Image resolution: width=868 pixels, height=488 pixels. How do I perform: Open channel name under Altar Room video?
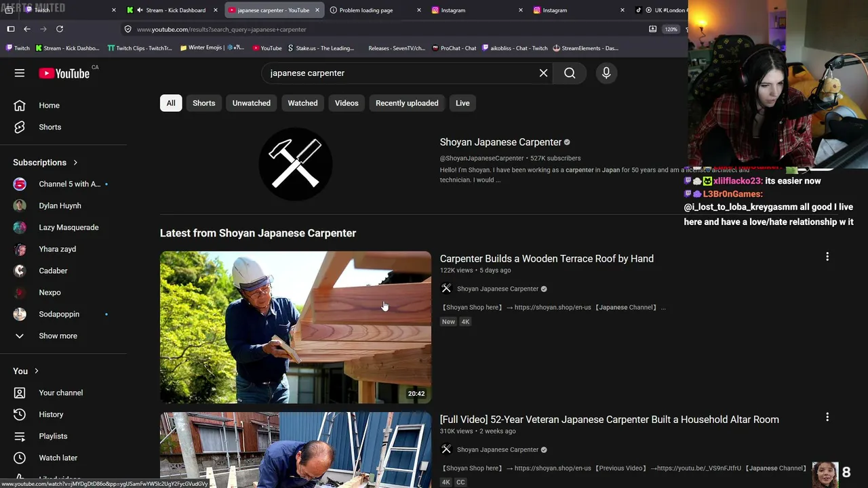[498, 449]
